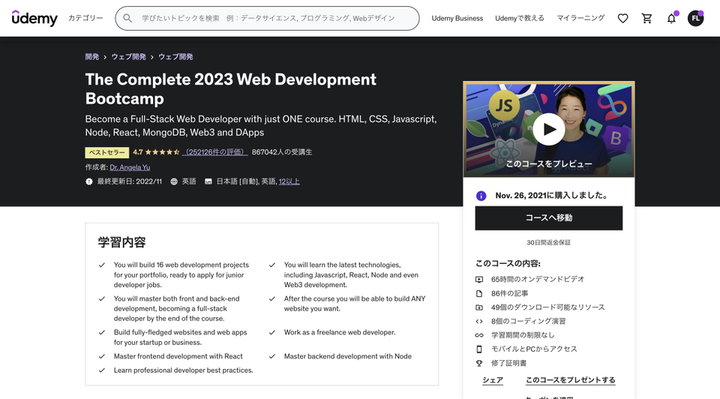The image size is (720, 399).
Task: Click checkmark beside developer best practices
Action: click(102, 370)
